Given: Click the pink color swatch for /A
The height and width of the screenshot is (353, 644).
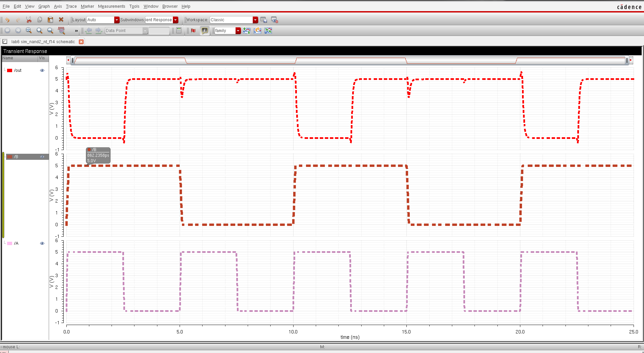Looking at the screenshot, I should (x=9, y=243).
